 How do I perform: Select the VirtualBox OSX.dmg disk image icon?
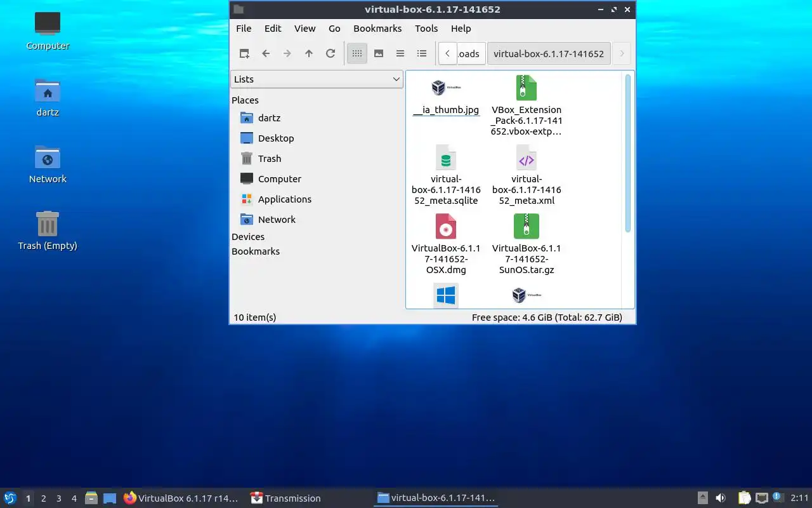446,227
